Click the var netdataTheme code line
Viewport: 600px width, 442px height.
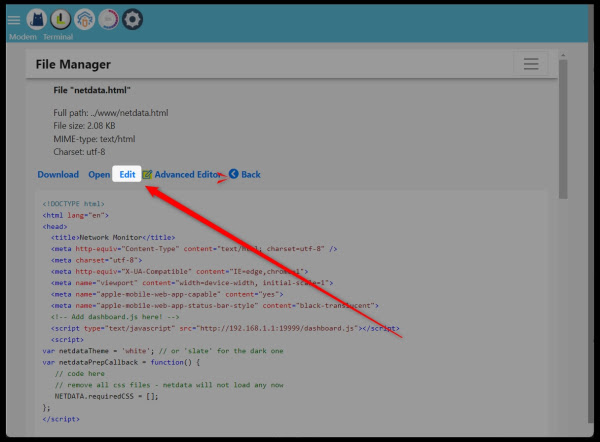[x=163, y=351]
